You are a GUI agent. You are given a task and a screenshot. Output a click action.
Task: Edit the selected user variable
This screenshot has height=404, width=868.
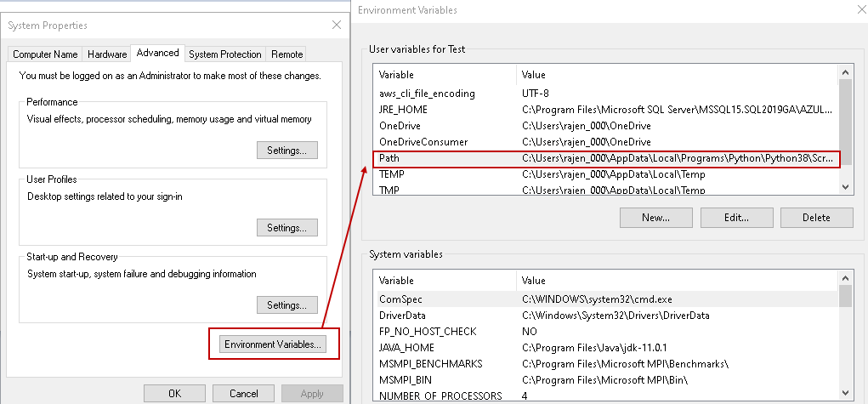(736, 218)
